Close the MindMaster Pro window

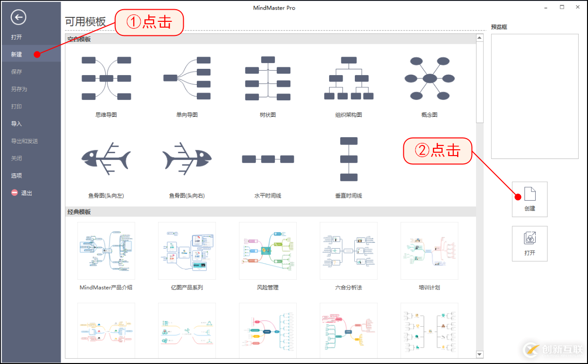point(577,7)
